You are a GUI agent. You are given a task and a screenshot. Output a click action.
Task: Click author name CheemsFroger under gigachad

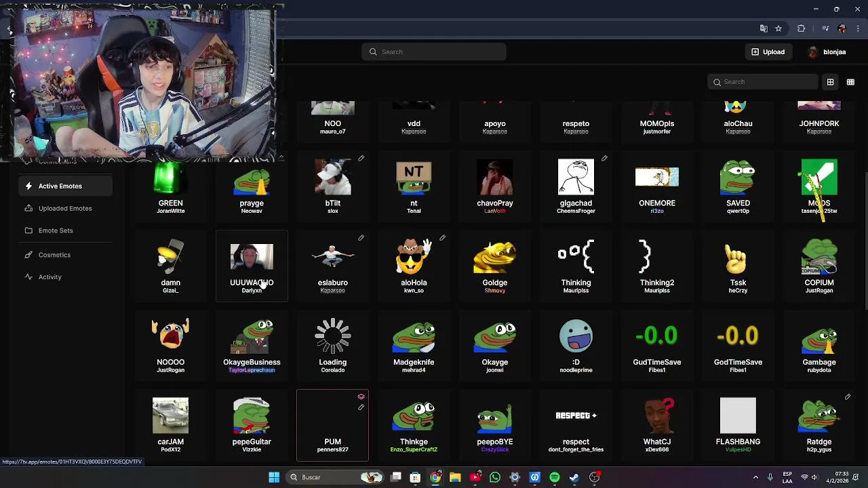click(x=576, y=211)
